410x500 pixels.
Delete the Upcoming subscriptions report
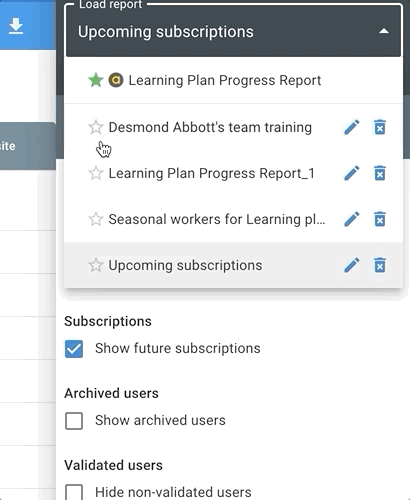pos(380,265)
